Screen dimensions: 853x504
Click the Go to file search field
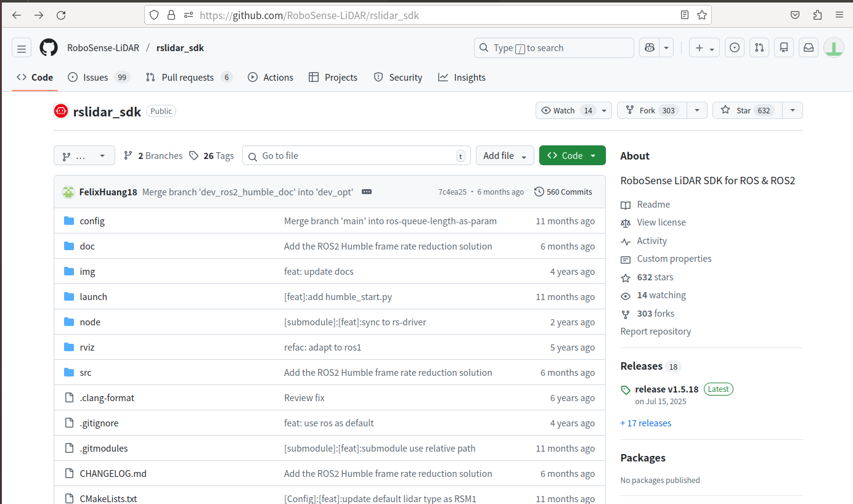356,156
